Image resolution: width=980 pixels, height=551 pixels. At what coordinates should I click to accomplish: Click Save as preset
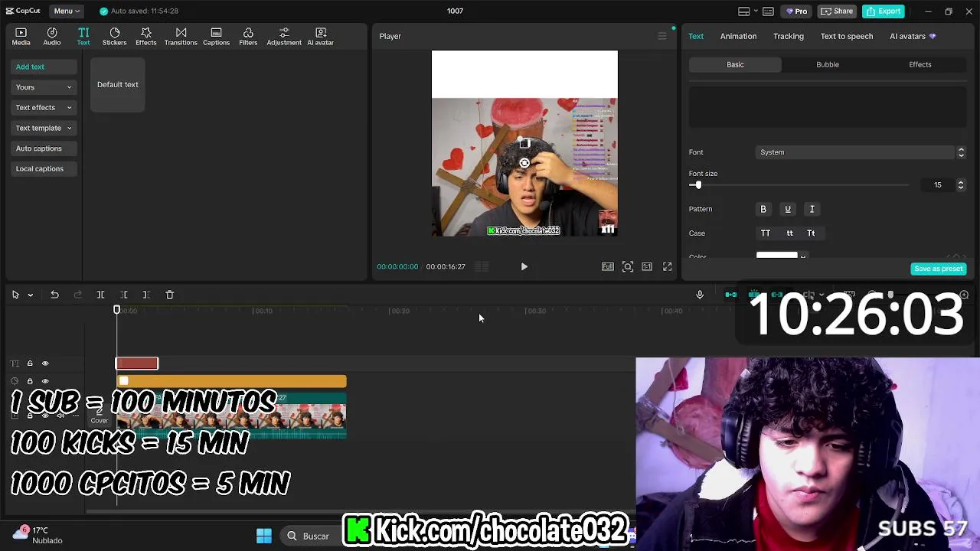[x=939, y=269]
